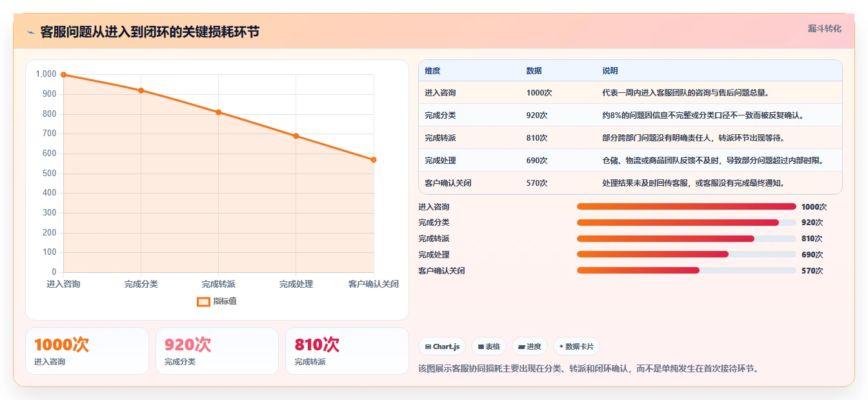The height and width of the screenshot is (400, 868).
Task: Click the 完成处理 data point on line chart
Action: pos(296,136)
